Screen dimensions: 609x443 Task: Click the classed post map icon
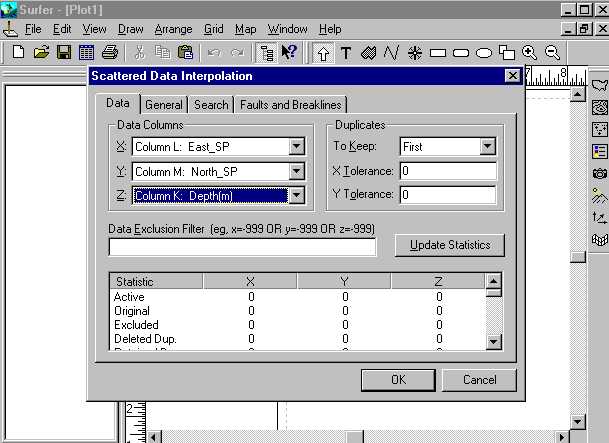click(x=600, y=151)
